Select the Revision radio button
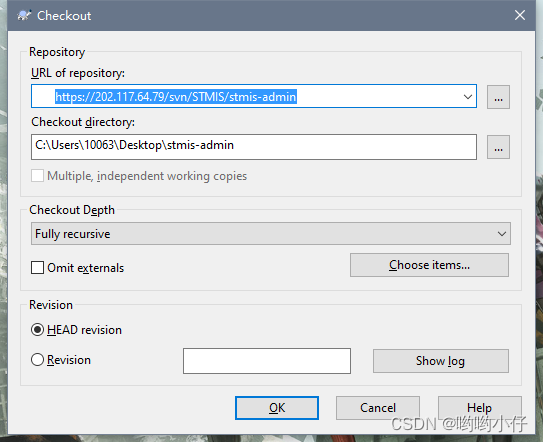543x442 pixels. 37,360
